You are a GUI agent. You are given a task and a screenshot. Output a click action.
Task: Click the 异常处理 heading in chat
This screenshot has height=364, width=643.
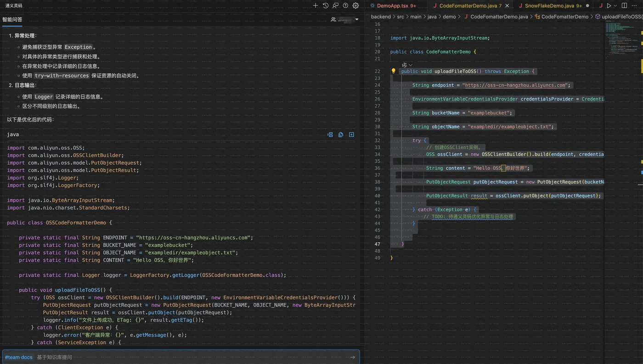point(24,36)
